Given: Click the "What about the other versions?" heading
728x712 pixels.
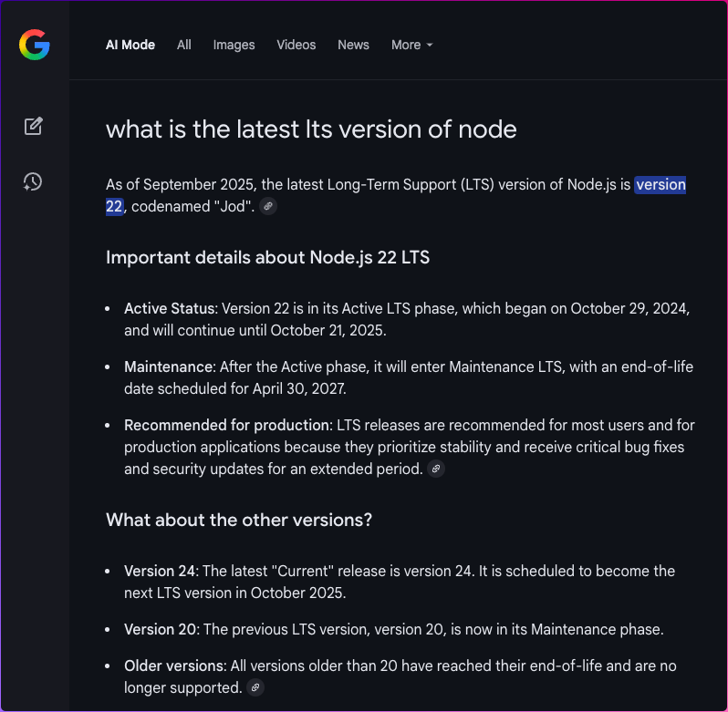Looking at the screenshot, I should (239, 520).
